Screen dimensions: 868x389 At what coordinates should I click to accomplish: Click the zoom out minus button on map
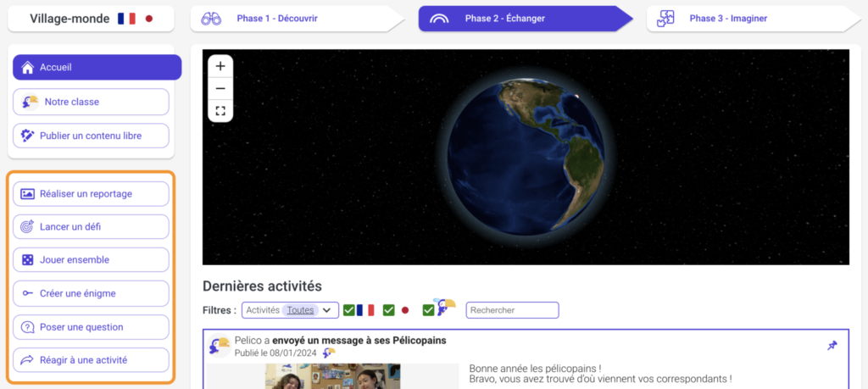tap(220, 88)
